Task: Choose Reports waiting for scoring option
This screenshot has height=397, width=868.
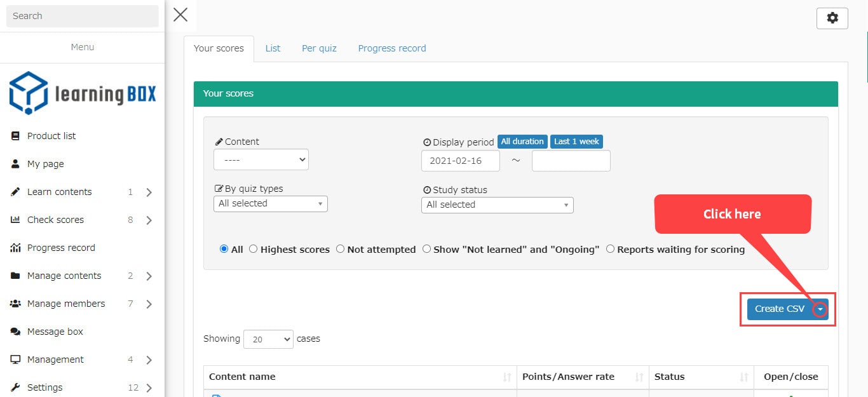Action: [611, 249]
